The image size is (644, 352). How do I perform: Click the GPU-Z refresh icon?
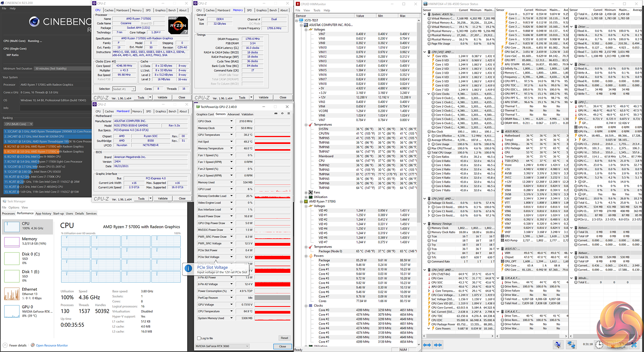[x=282, y=114]
